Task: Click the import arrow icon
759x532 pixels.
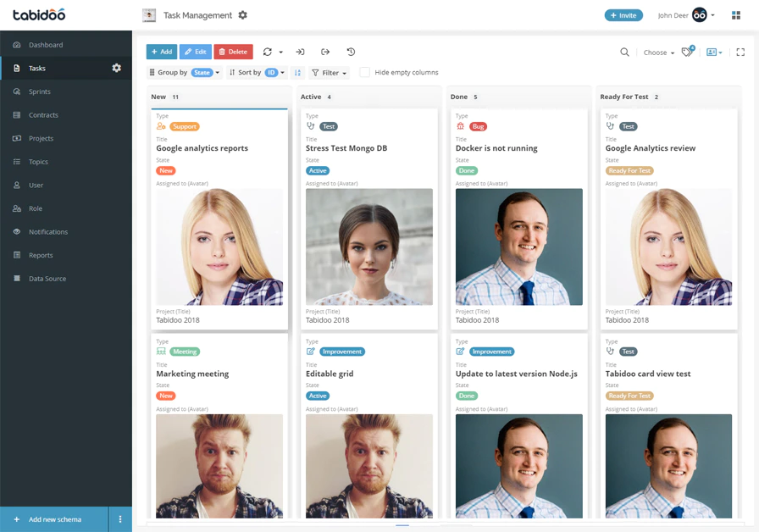Action: tap(300, 52)
